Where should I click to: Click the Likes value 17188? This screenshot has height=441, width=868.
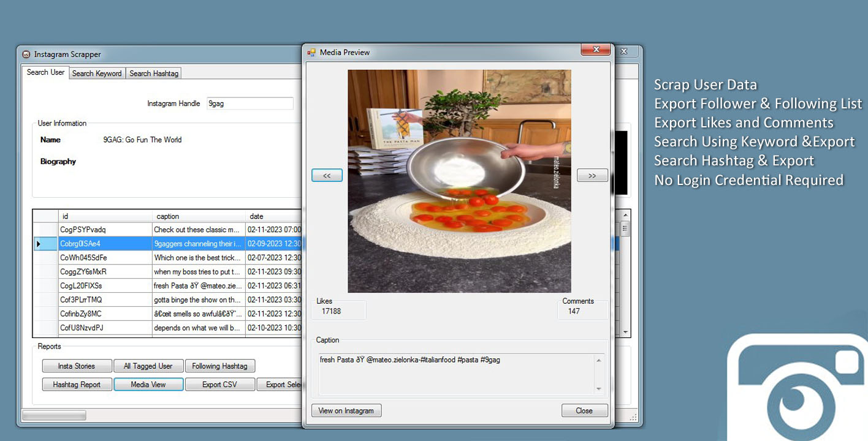coord(331,311)
